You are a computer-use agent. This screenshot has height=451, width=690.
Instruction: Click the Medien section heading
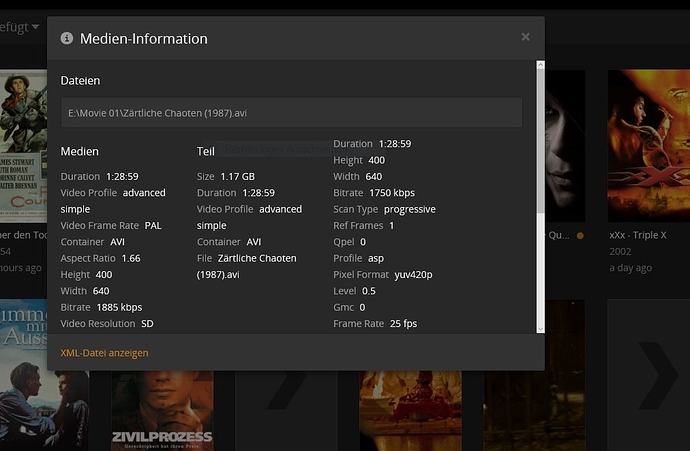coord(80,151)
